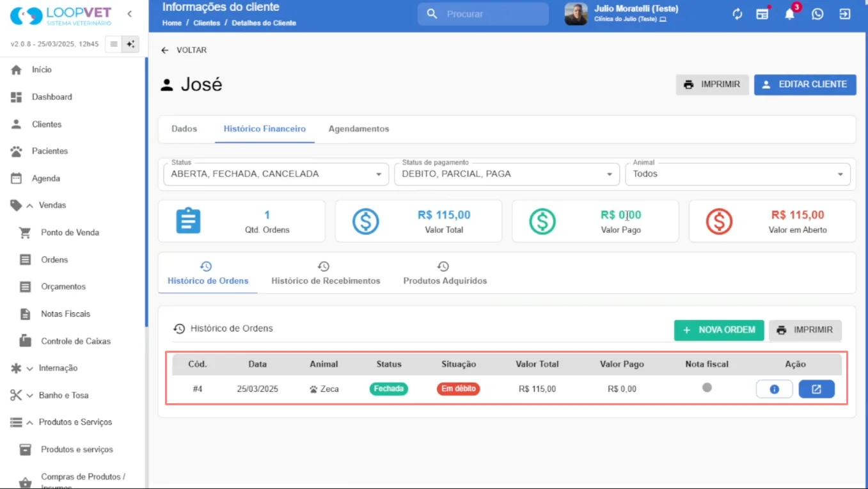The height and width of the screenshot is (489, 868).
Task: Click the Nota fiscal status dot
Action: pos(707,387)
